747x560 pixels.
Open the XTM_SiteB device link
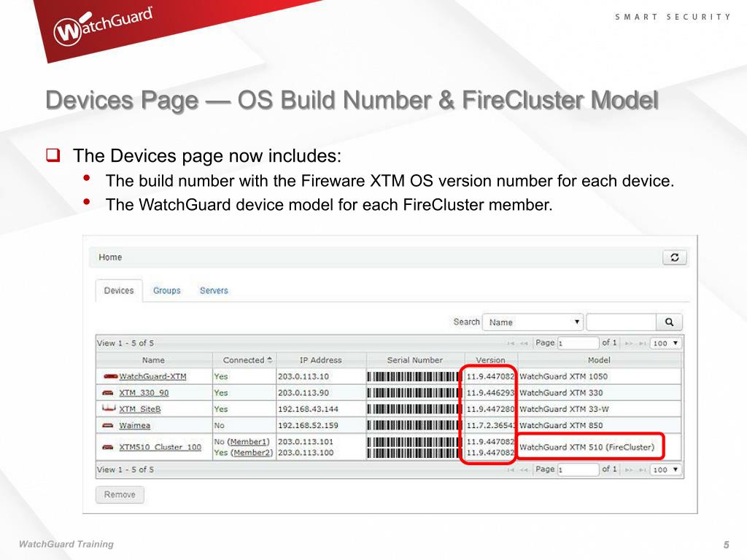[139, 410]
